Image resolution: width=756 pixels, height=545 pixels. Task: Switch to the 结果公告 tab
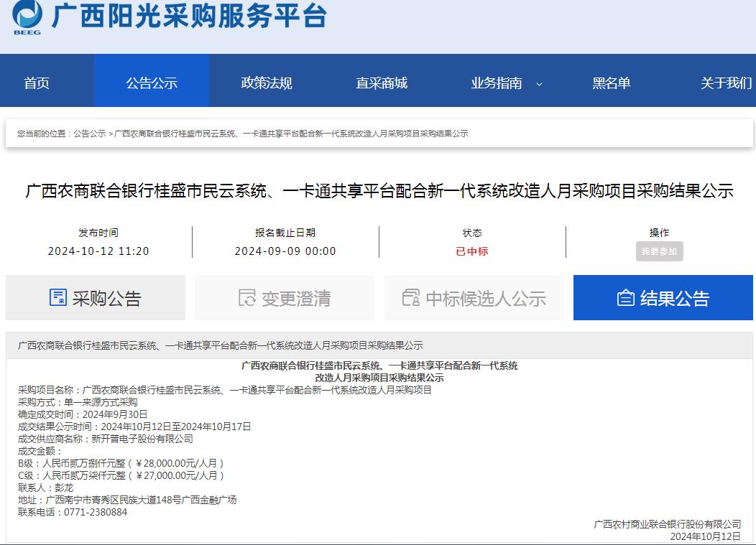tap(663, 298)
